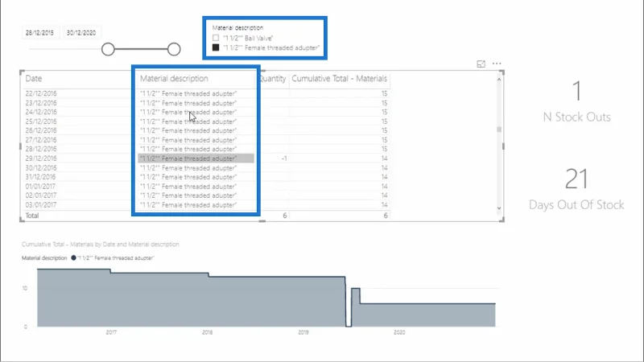Screen dimensions: 644x362
Task: Select the 03/01/2017 date cell
Action: 41,205
